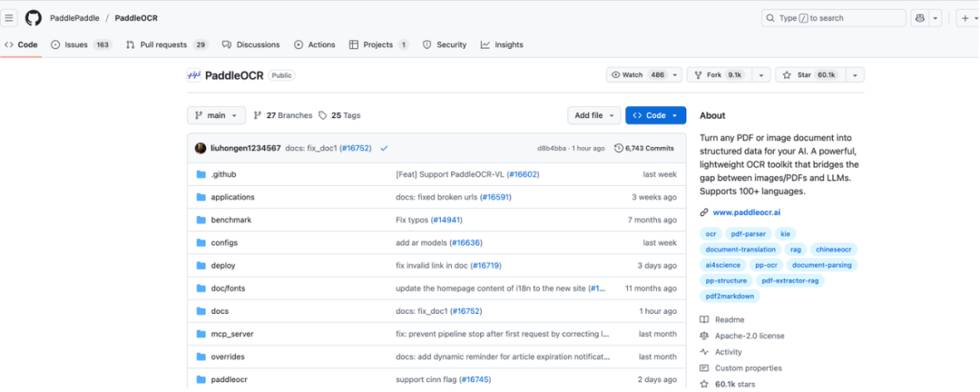Switch to the Insights tab
980x392 pixels.
point(502,45)
